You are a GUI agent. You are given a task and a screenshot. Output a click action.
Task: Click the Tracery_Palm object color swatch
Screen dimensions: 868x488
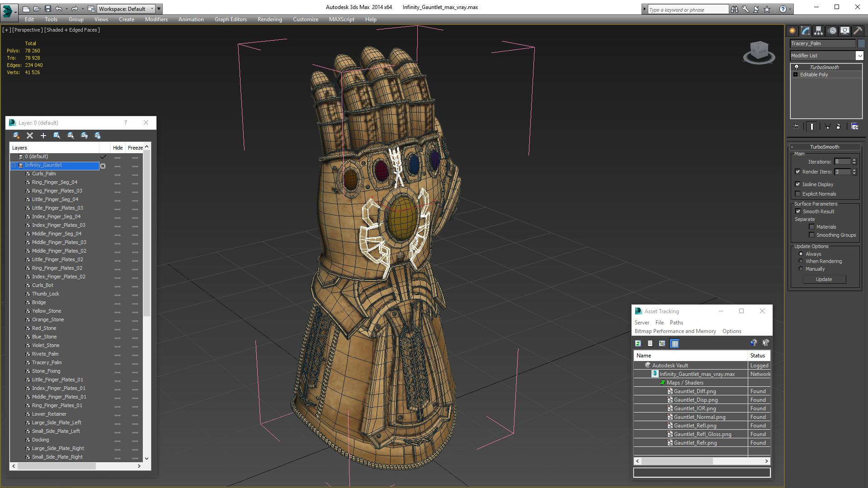pyautogui.click(x=862, y=43)
